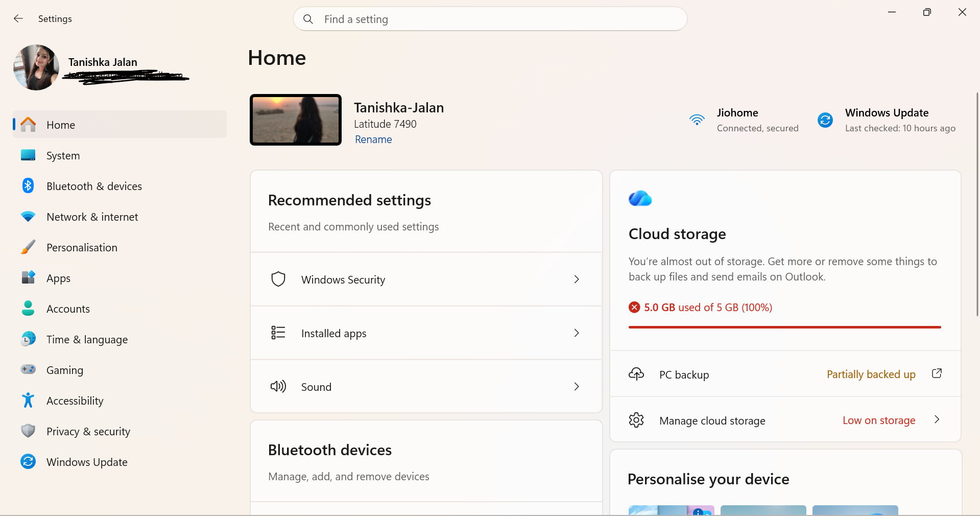Click the Sound speaker icon
The image size is (980, 516).
pos(278,386)
